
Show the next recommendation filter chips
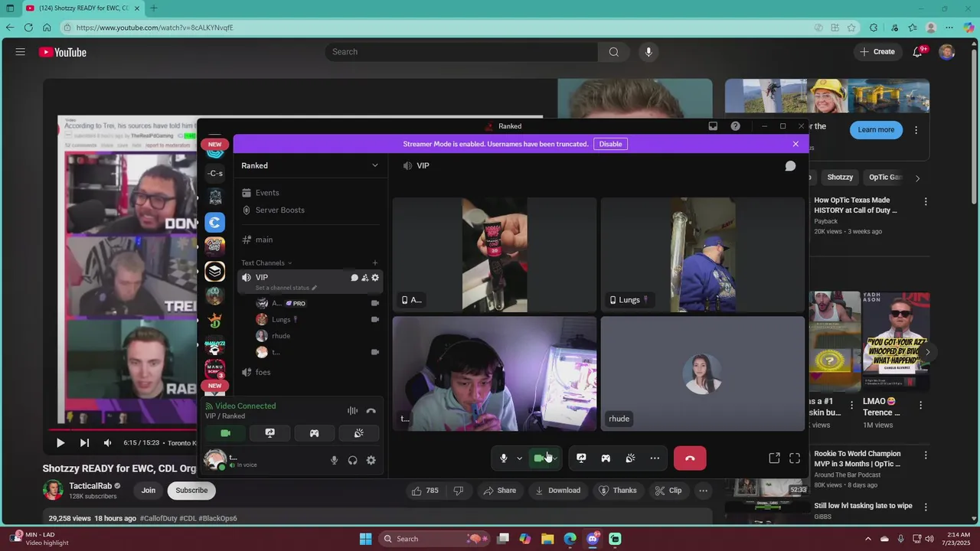(917, 178)
